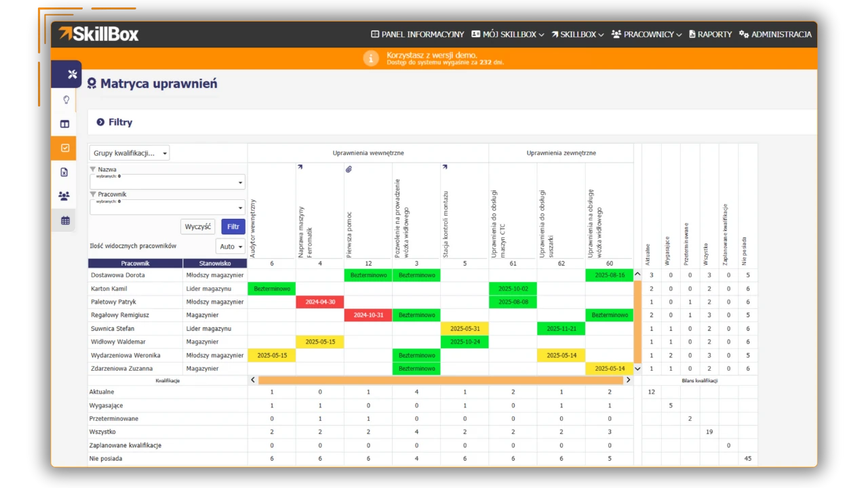Click the info icon in the demo banner
Viewport: 868px width, 488px height.
(370, 58)
